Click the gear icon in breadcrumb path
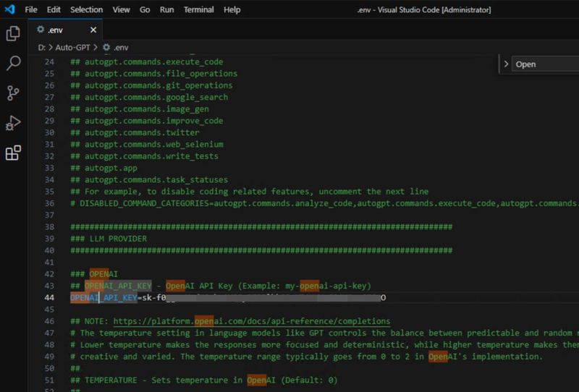 tap(106, 47)
